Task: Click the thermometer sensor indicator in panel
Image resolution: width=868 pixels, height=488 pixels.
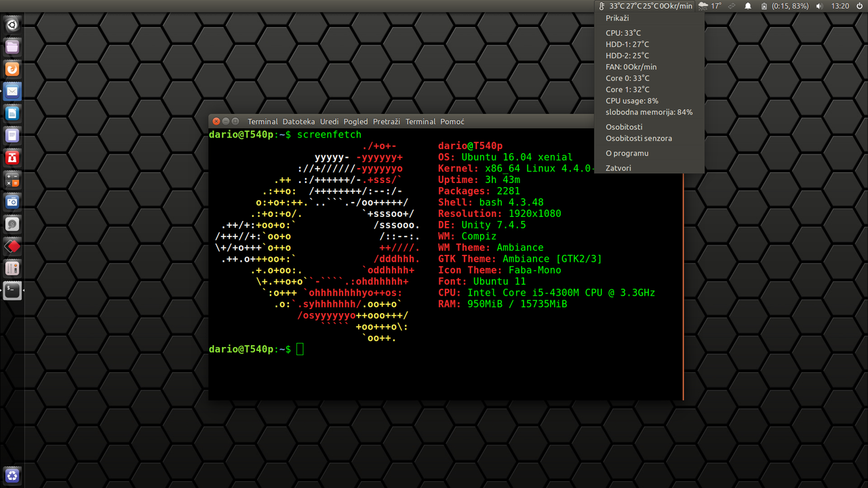Action: point(647,6)
